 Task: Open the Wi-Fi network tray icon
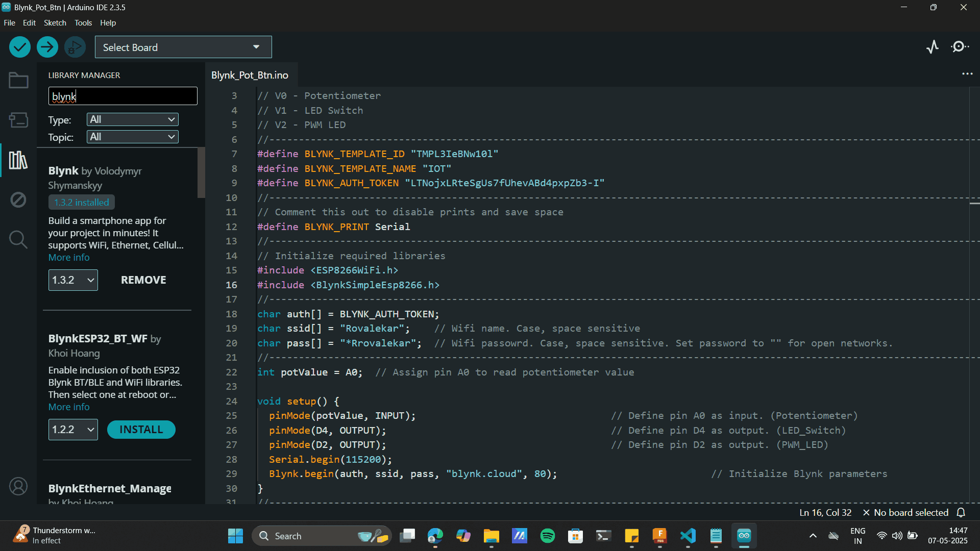[x=881, y=536]
